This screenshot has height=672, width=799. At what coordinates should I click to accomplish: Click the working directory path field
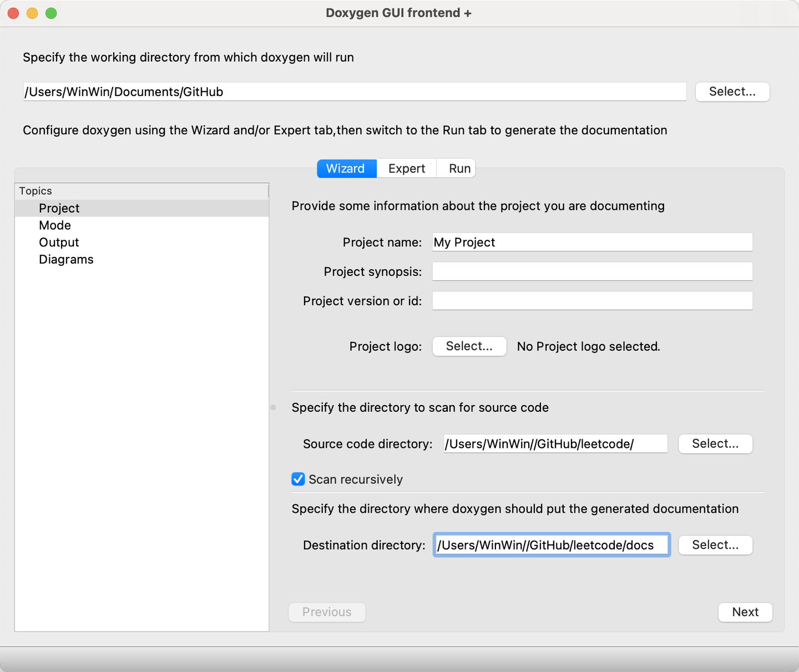355,92
